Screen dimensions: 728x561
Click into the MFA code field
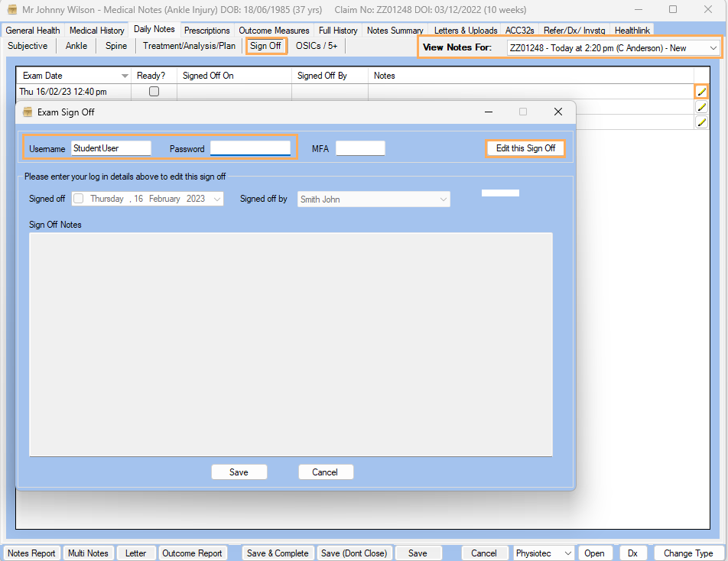(x=360, y=148)
